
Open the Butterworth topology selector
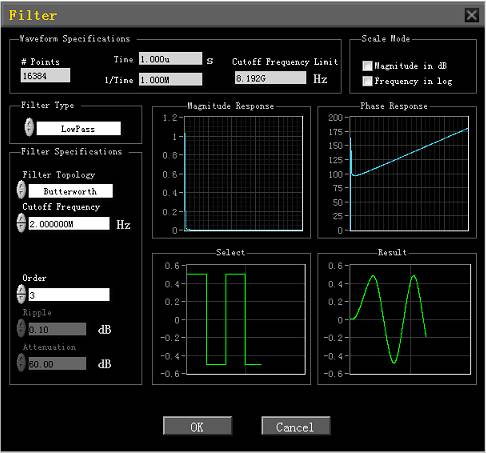point(71,191)
